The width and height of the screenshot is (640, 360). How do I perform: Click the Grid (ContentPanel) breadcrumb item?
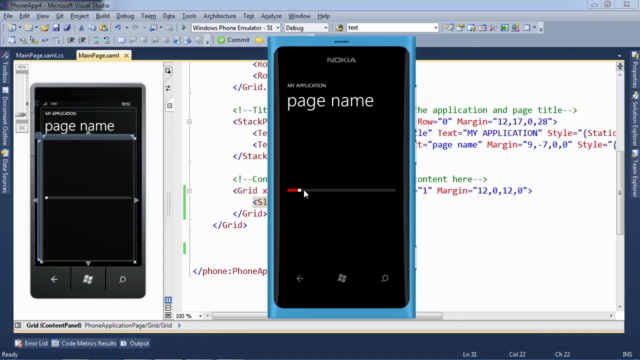coord(54,325)
